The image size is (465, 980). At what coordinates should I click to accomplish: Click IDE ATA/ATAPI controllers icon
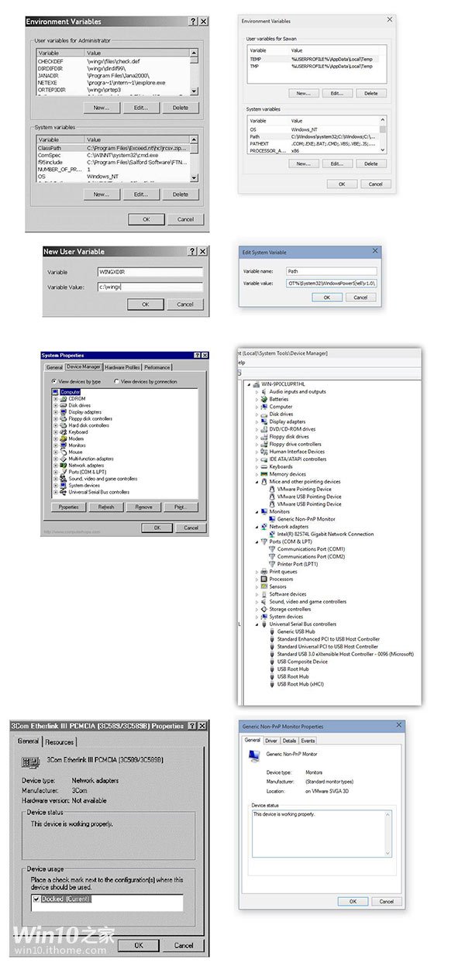point(264,459)
